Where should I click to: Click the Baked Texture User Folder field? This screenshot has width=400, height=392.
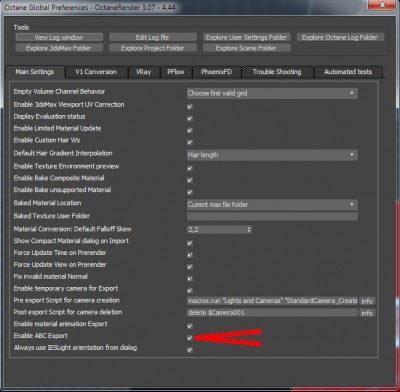272,216
